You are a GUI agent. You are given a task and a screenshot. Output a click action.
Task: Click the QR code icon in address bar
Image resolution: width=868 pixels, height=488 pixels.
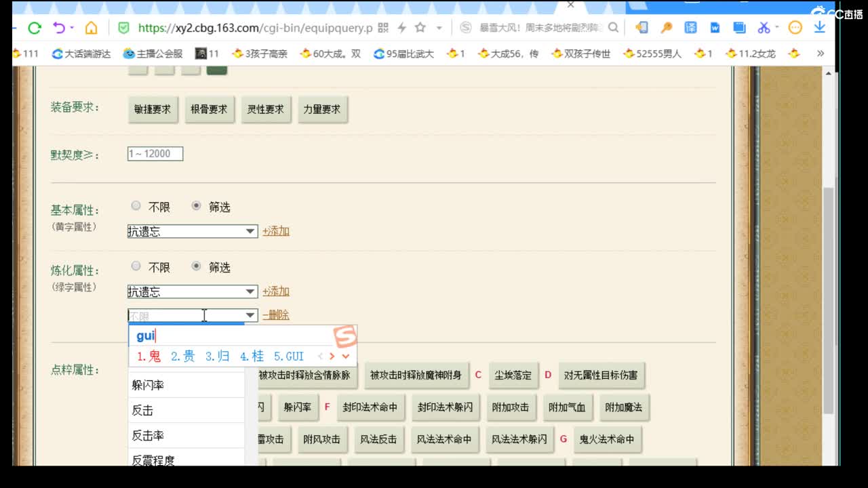tap(383, 28)
